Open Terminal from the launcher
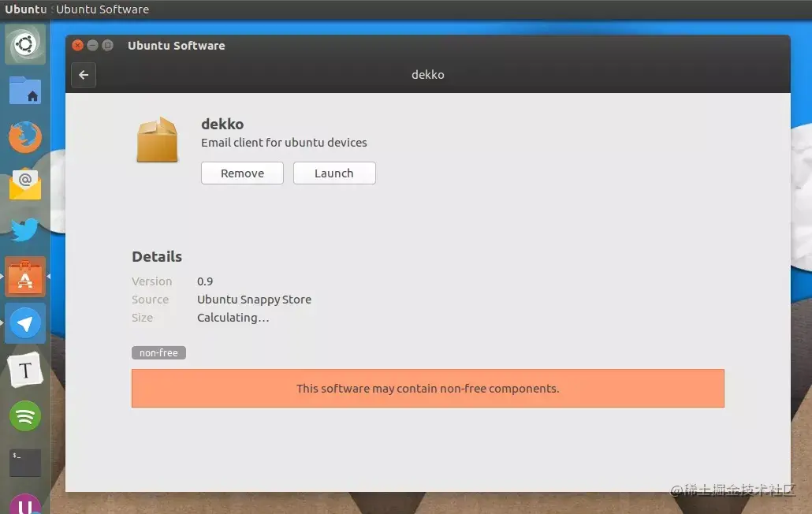The height and width of the screenshot is (514, 812). pyautogui.click(x=25, y=462)
